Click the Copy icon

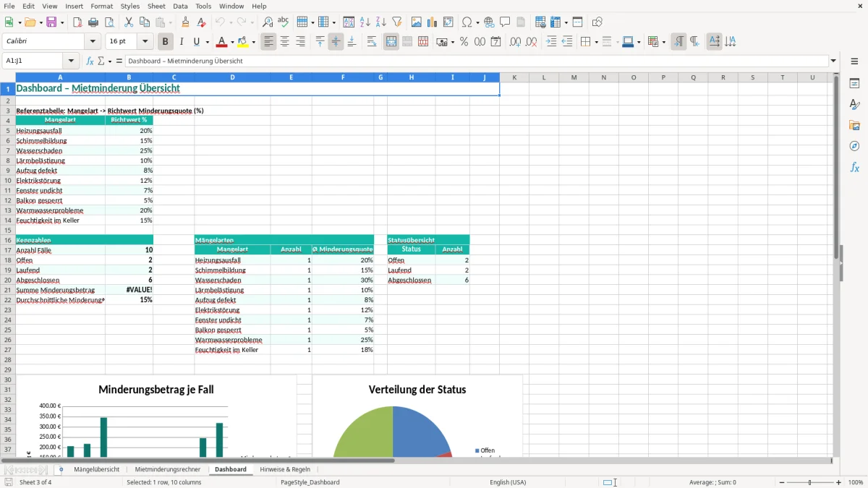pos(145,22)
